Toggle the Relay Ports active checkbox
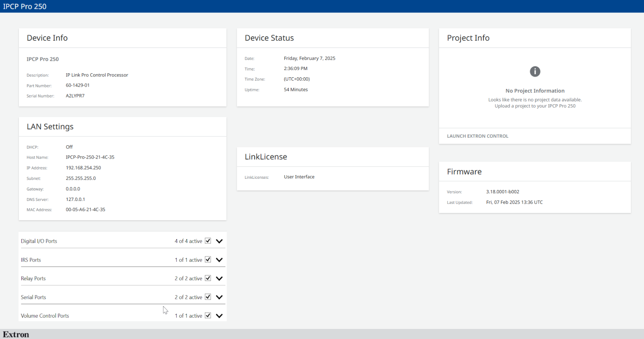This screenshot has width=644, height=339. [208, 278]
